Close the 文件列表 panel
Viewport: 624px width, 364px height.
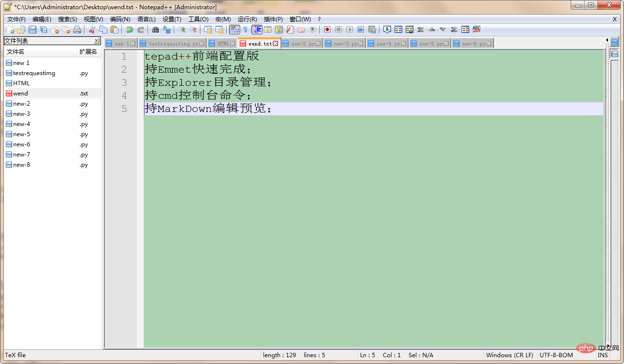(x=97, y=41)
